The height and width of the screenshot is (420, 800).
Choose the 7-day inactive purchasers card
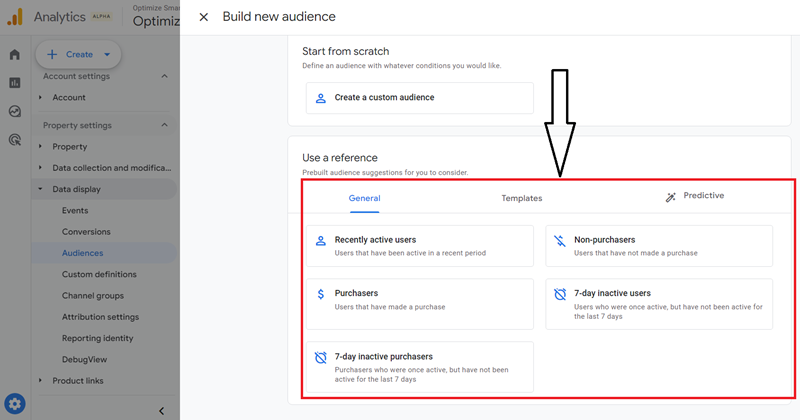(419, 367)
